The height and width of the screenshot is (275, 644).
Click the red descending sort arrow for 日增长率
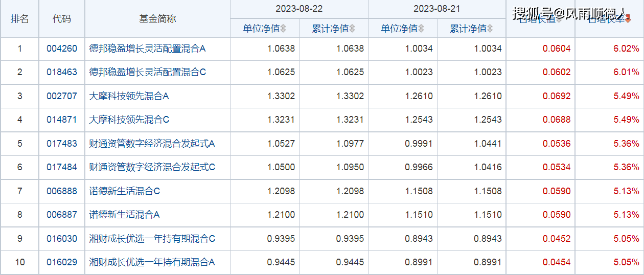[x=628, y=19]
